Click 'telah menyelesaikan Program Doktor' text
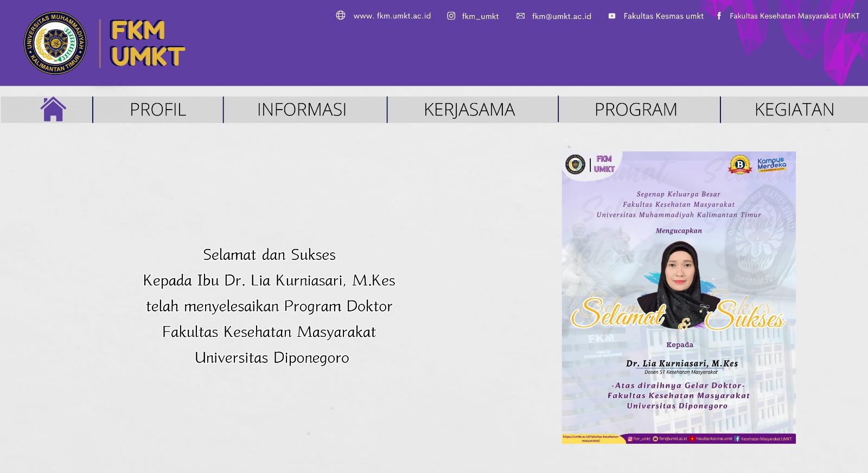The image size is (868, 473). [x=269, y=306]
